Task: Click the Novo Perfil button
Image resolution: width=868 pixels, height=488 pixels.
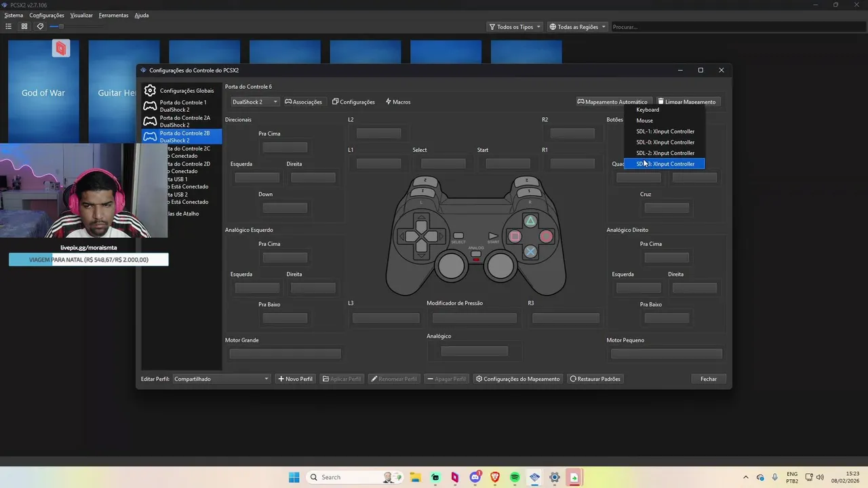Action: coord(295,379)
